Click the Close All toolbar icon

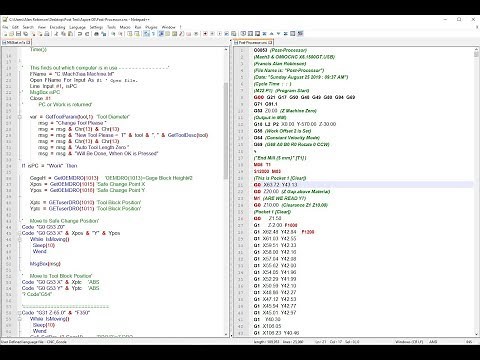click(40, 34)
